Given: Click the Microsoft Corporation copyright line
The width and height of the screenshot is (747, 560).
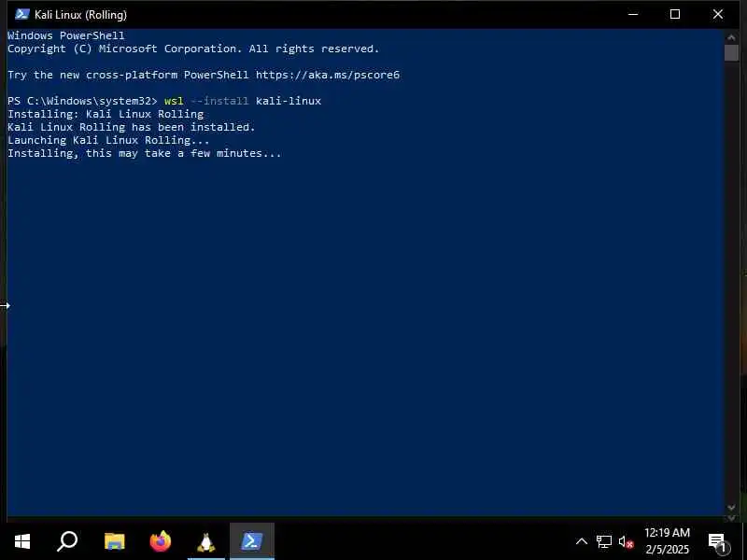Looking at the screenshot, I should point(193,49).
